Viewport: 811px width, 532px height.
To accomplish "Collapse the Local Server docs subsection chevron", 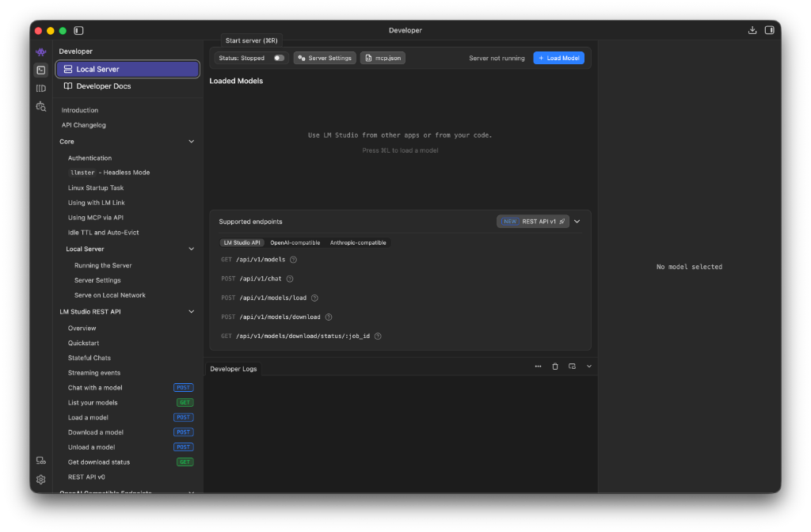I will point(192,249).
